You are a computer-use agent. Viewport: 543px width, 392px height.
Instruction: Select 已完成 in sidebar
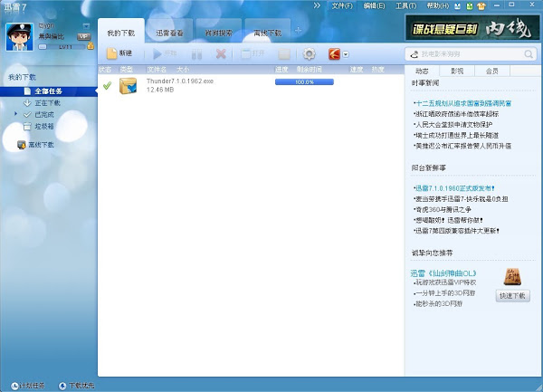pos(44,115)
